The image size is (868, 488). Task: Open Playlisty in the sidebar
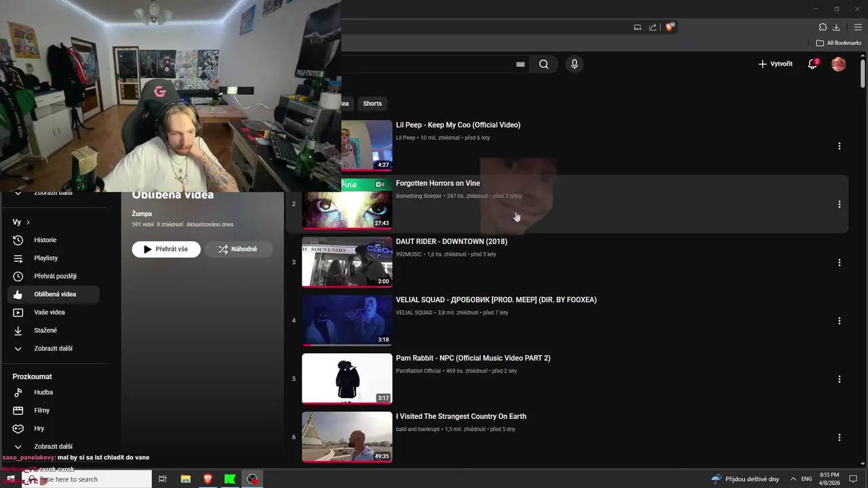(x=54, y=258)
